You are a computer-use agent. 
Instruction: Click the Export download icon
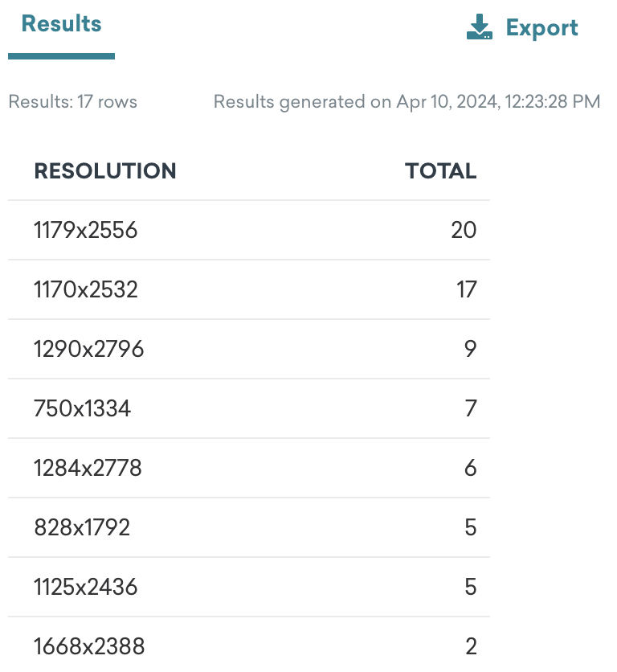click(x=480, y=27)
